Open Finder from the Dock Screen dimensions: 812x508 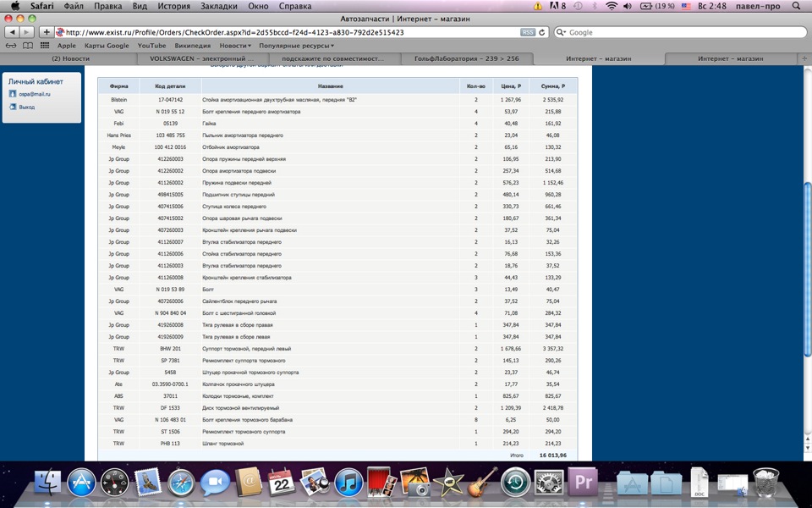(x=47, y=483)
